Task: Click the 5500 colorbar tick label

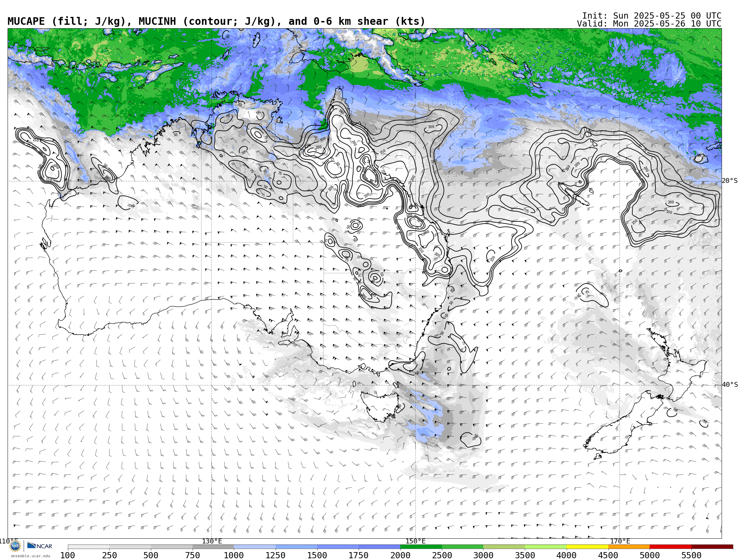Action: tap(691, 555)
